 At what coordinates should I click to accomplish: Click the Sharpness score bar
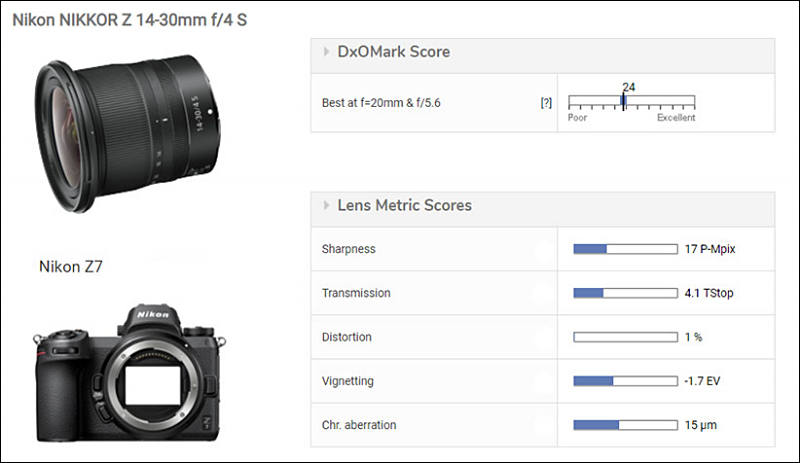coord(626,249)
